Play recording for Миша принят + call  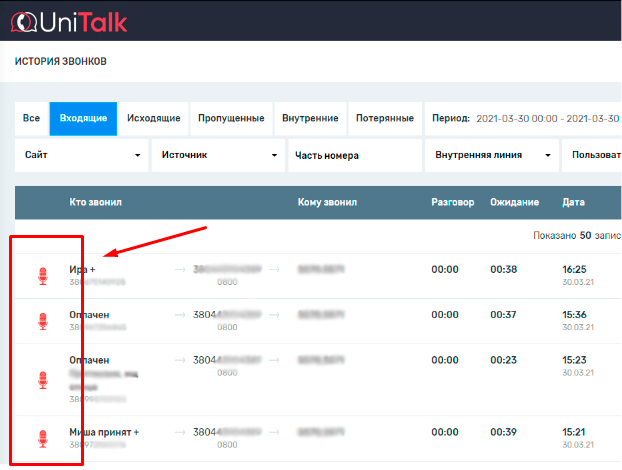point(43,438)
